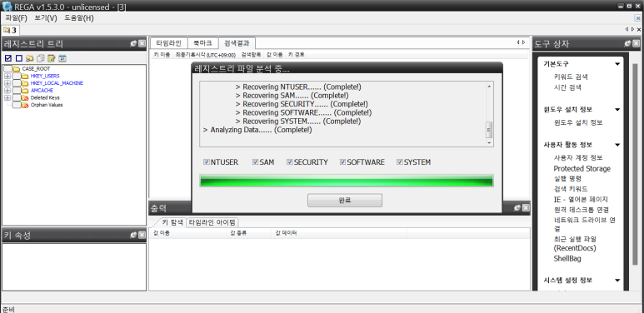Toggle the Orphan Values checkbox

coord(17,105)
